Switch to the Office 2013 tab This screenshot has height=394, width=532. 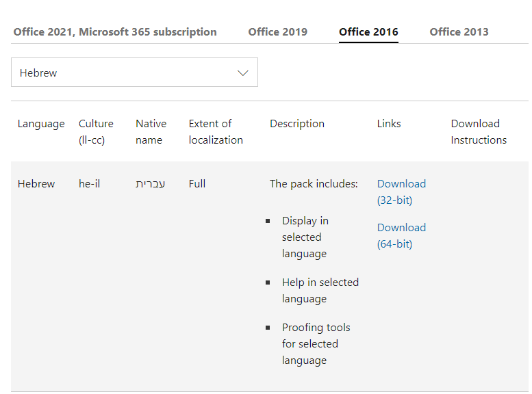[x=459, y=31]
